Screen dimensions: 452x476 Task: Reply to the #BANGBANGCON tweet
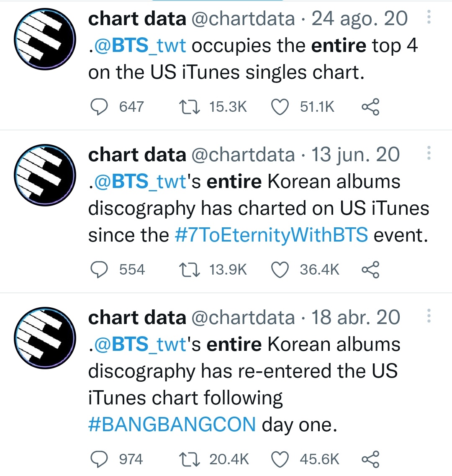tap(99, 459)
